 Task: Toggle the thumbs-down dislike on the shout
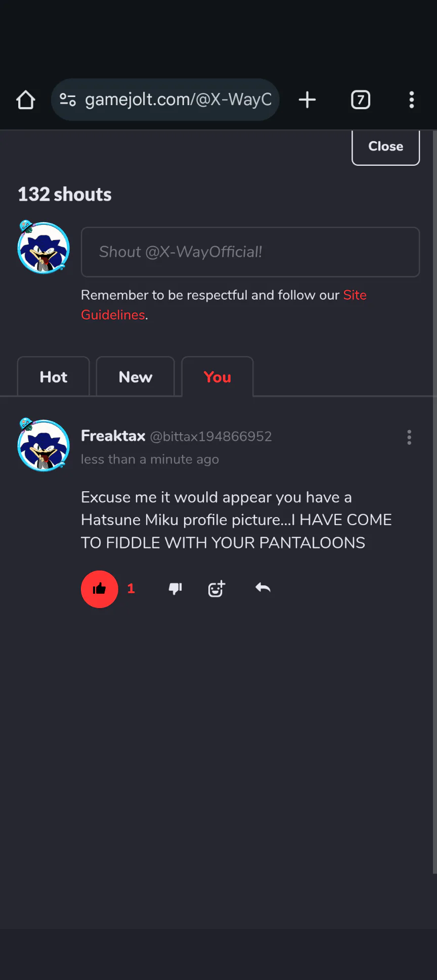tap(175, 589)
